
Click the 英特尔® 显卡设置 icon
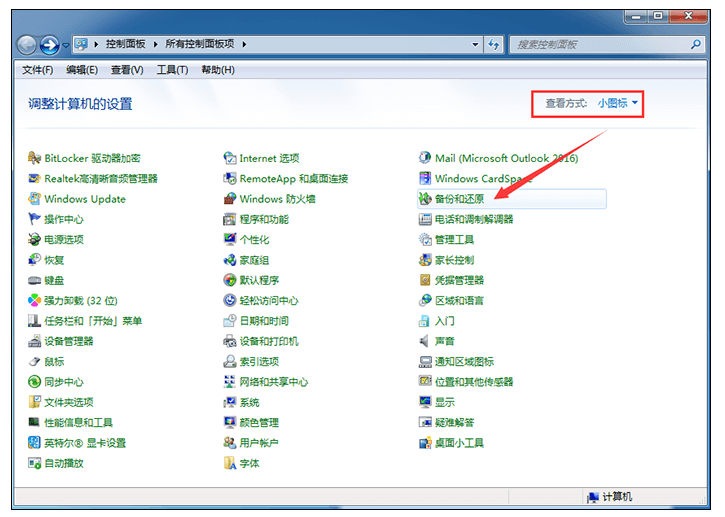click(x=34, y=443)
